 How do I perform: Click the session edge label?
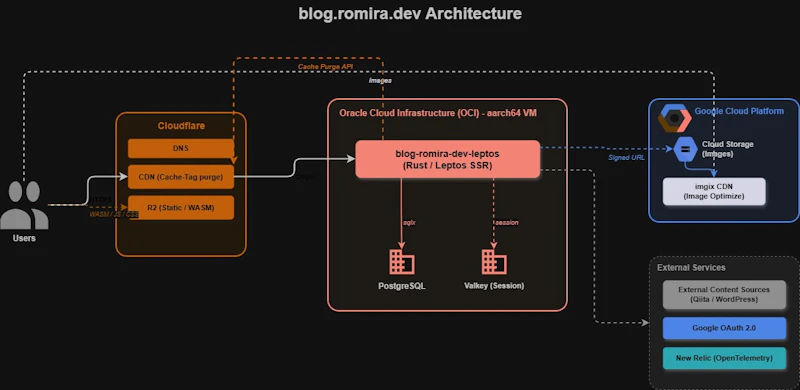507,223
